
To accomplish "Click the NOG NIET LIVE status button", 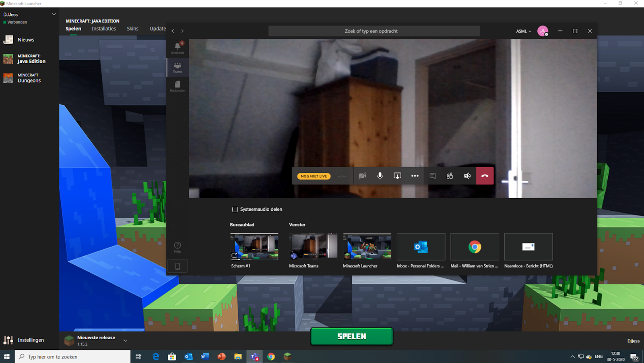I will [314, 176].
